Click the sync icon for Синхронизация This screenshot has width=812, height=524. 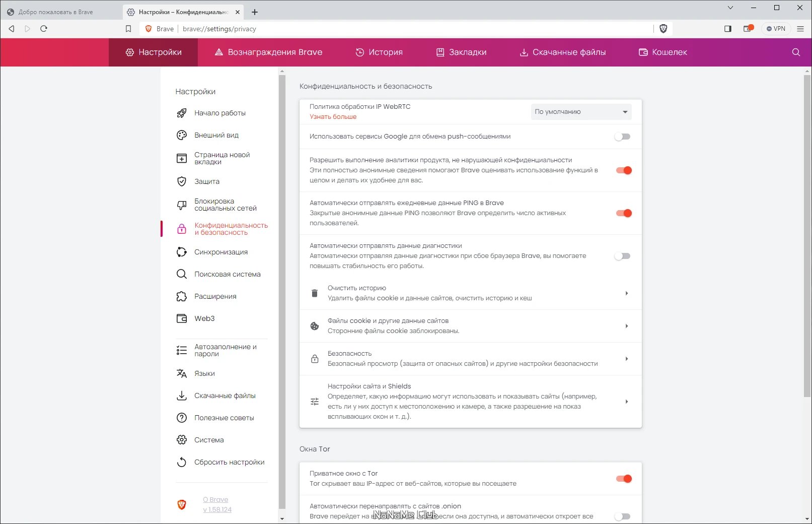click(182, 252)
